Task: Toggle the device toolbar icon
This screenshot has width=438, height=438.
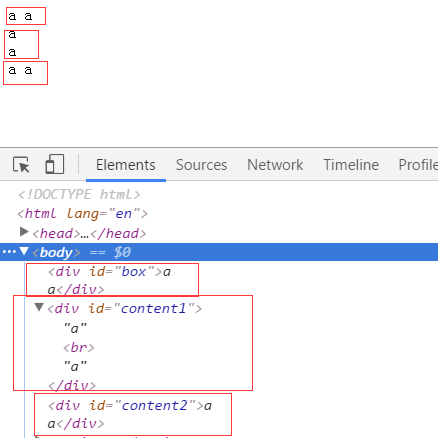Action: (55, 164)
